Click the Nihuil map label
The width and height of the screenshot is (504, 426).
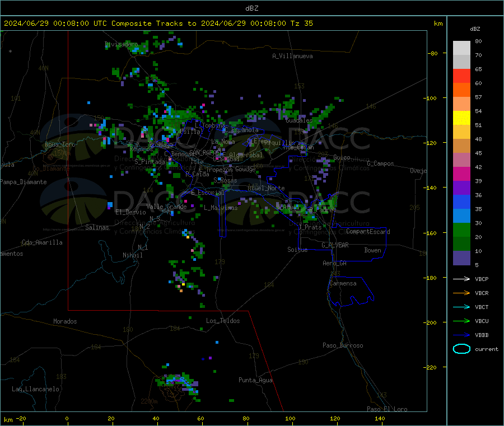tap(132, 255)
